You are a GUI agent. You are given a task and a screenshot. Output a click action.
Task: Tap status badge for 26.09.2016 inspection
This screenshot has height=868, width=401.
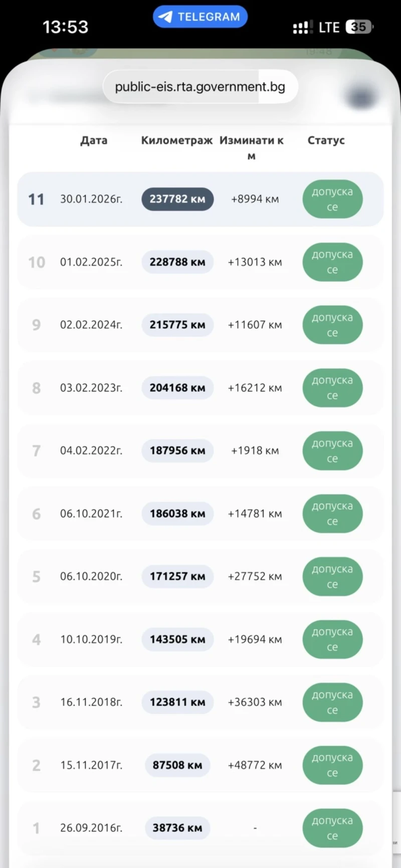pyautogui.click(x=332, y=828)
